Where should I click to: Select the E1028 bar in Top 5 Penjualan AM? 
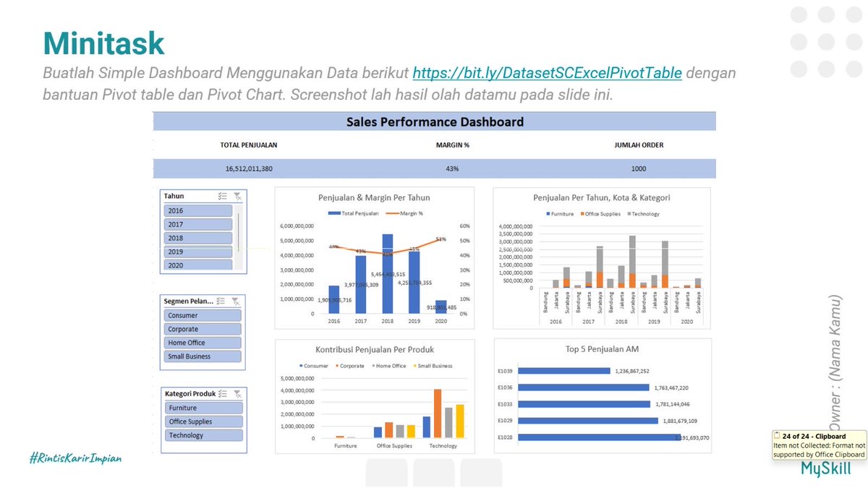click(x=600, y=437)
